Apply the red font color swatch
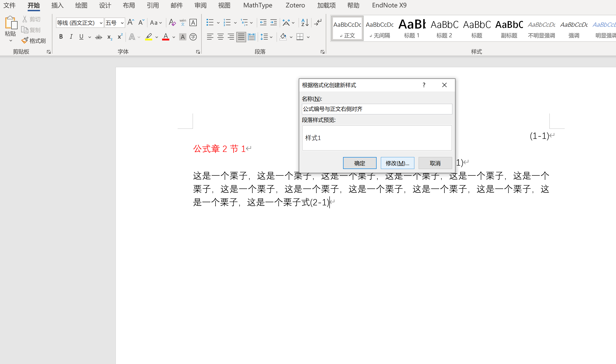This screenshot has width=616, height=364. pyautogui.click(x=166, y=37)
